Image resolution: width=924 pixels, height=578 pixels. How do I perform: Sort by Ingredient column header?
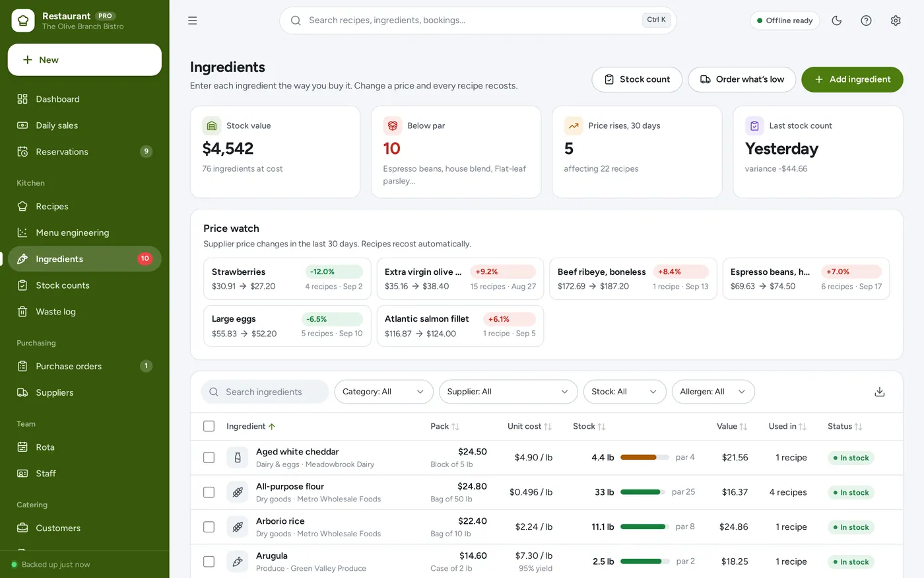(251, 427)
